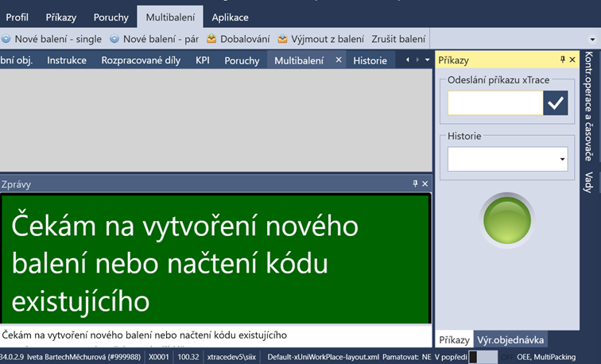Click the xTrace command input field
This screenshot has width=601, height=364.
pos(494,103)
